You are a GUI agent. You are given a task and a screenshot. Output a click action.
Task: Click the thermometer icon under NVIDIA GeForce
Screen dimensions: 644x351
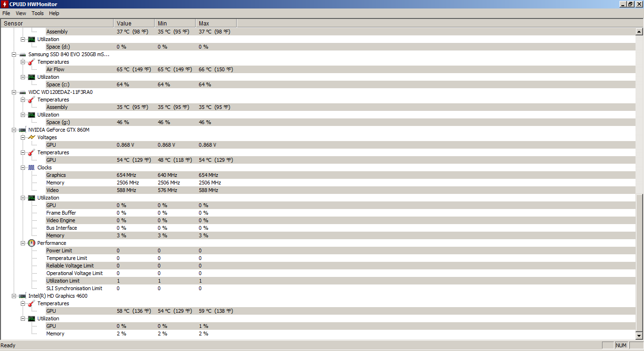coord(32,152)
